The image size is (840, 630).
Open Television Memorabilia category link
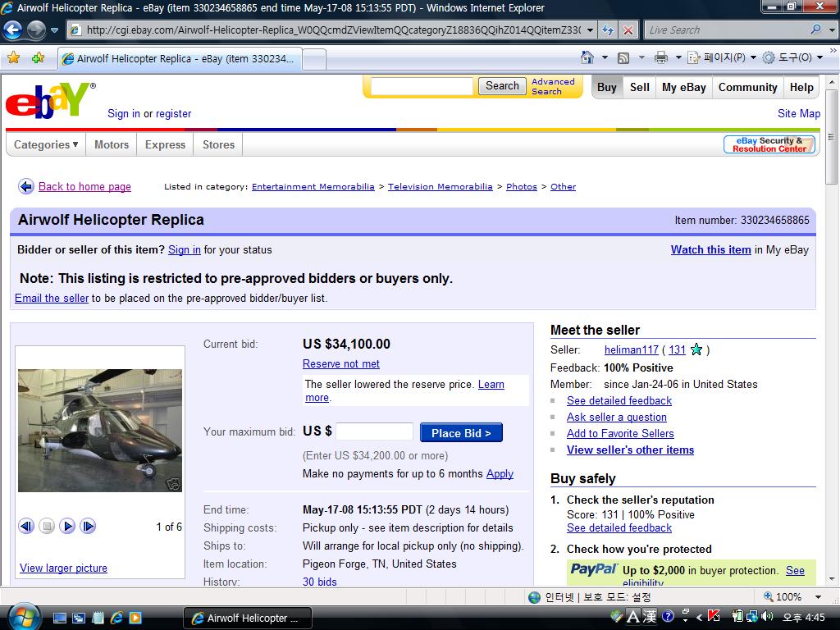440,186
